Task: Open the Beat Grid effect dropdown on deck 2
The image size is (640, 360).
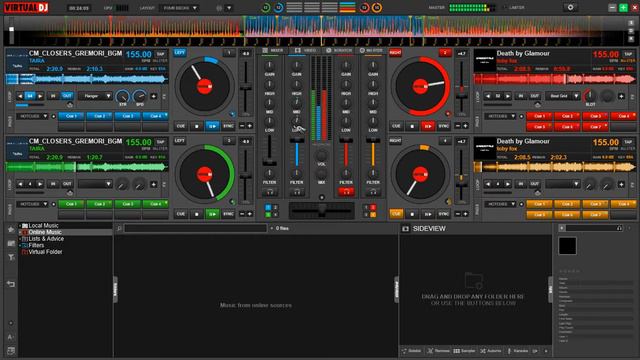Action: pyautogui.click(x=563, y=96)
